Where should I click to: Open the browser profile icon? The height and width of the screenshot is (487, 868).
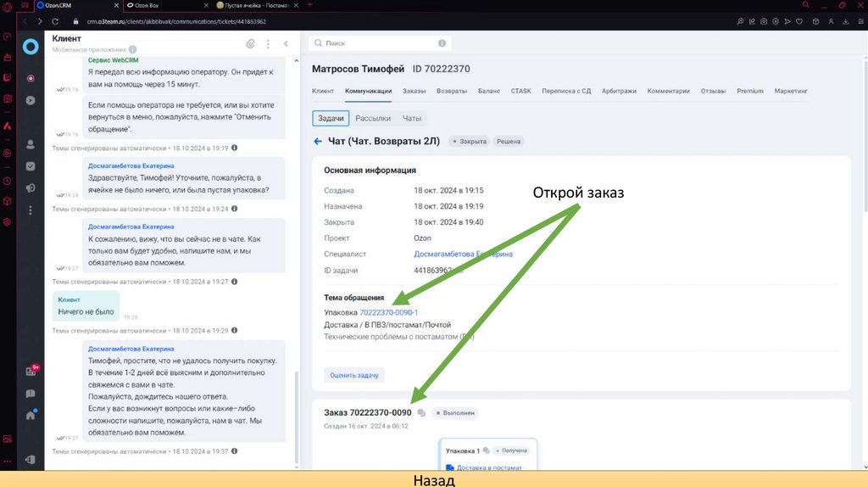[x=831, y=21]
